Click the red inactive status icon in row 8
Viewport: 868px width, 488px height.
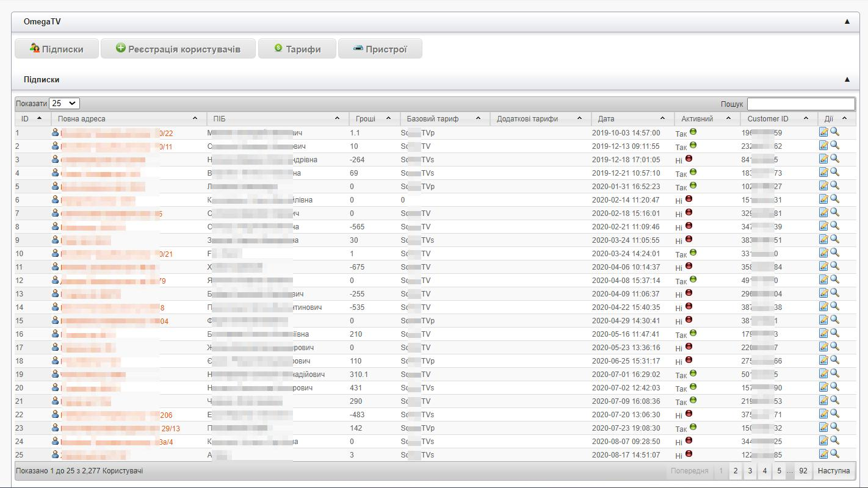689,226
